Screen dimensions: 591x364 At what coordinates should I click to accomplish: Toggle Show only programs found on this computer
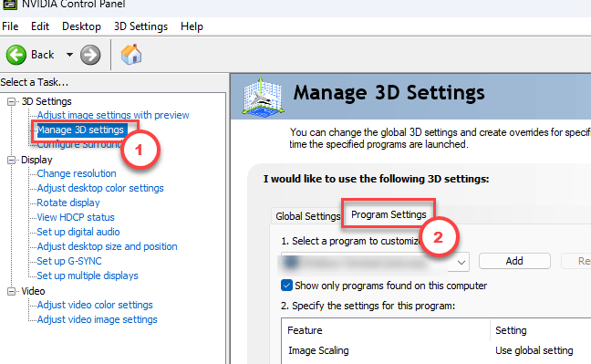(286, 286)
